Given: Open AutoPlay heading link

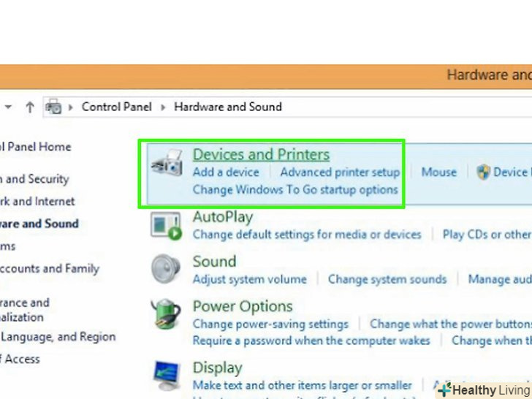Looking at the screenshot, I should (x=223, y=217).
